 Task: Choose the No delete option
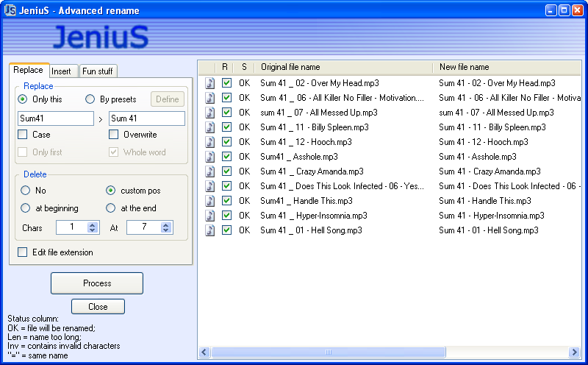(x=25, y=191)
